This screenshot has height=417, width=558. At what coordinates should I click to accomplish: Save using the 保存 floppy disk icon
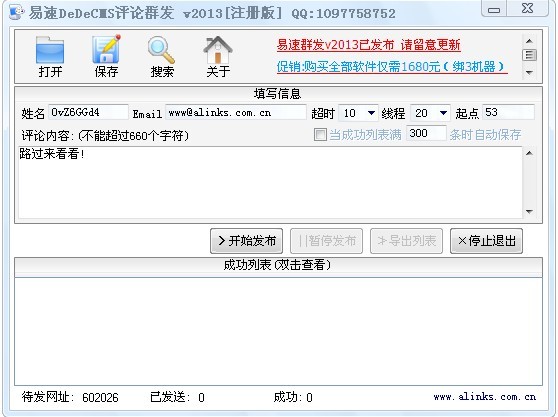106,57
